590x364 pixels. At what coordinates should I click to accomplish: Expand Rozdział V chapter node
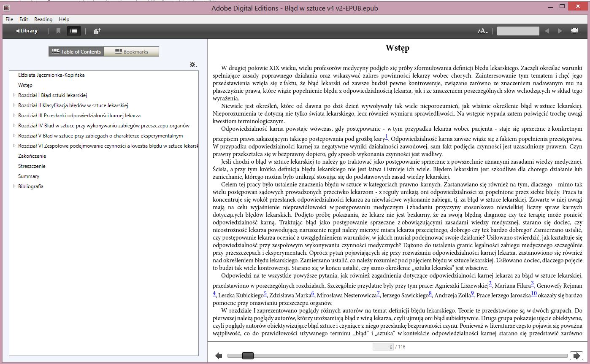[14, 136]
